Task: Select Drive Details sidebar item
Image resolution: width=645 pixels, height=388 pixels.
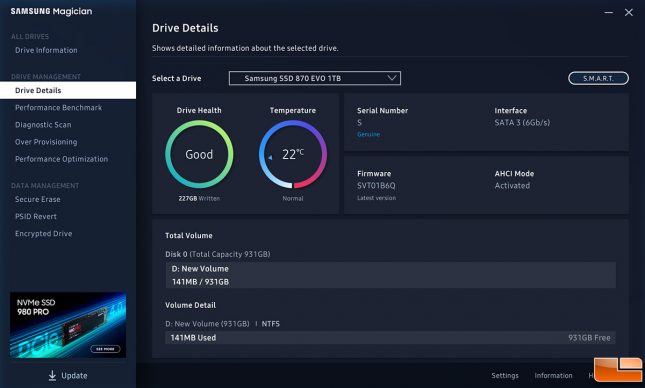Action: pos(68,90)
